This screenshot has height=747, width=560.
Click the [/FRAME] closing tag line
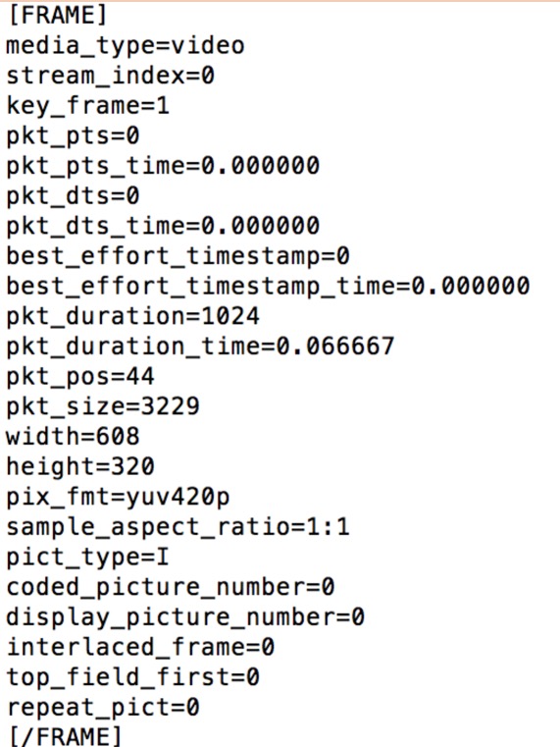tap(65, 735)
